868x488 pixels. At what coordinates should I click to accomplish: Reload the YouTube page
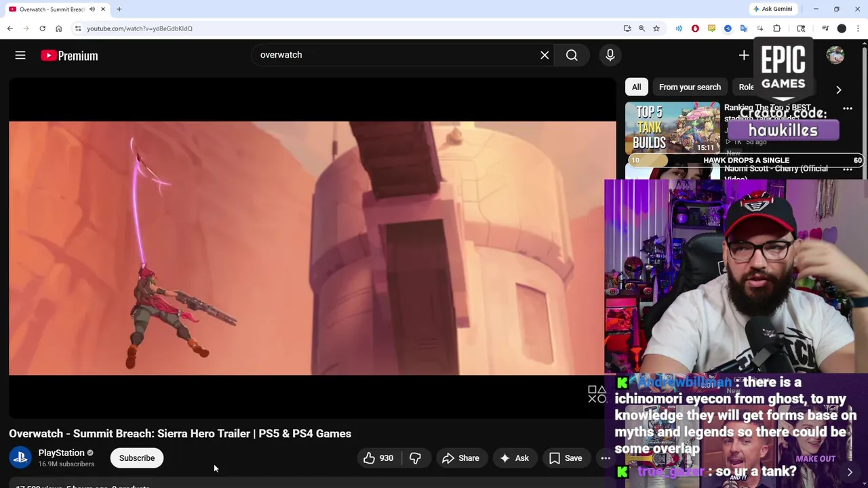coord(42,28)
